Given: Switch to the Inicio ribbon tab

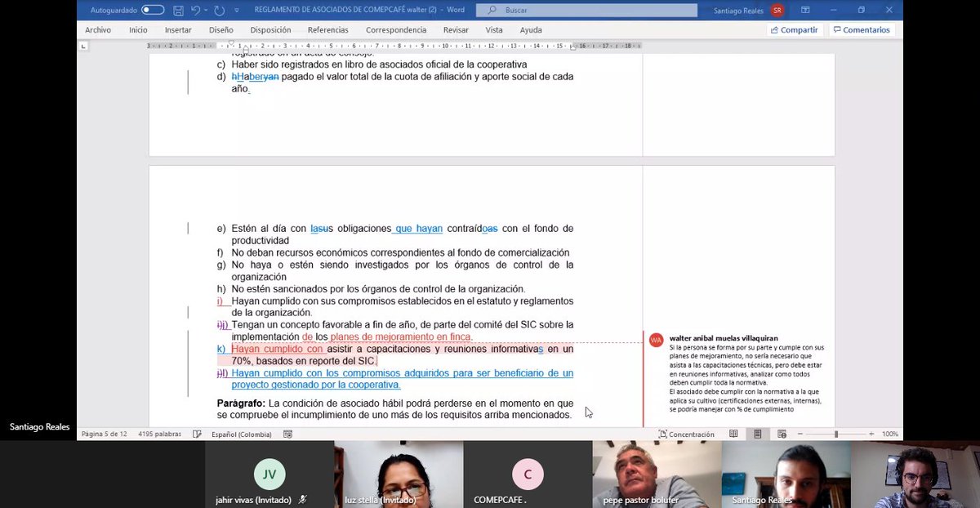Looking at the screenshot, I should tap(138, 30).
